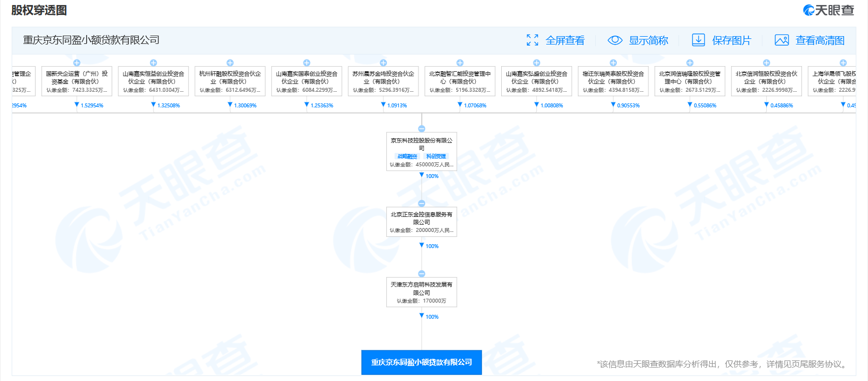The width and height of the screenshot is (868, 381).
Task: Expand shareholders above 国新央企运营（广州）投资基金
Action: coord(77,63)
